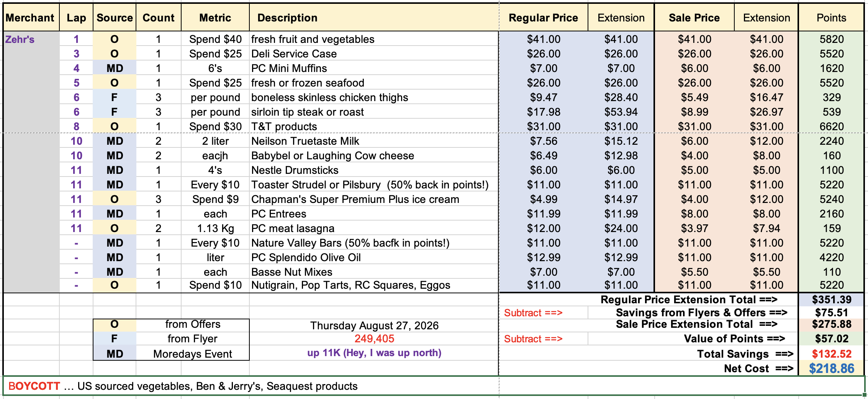868x399 pixels.
Task: Select the Points header cell
Action: coord(831,18)
